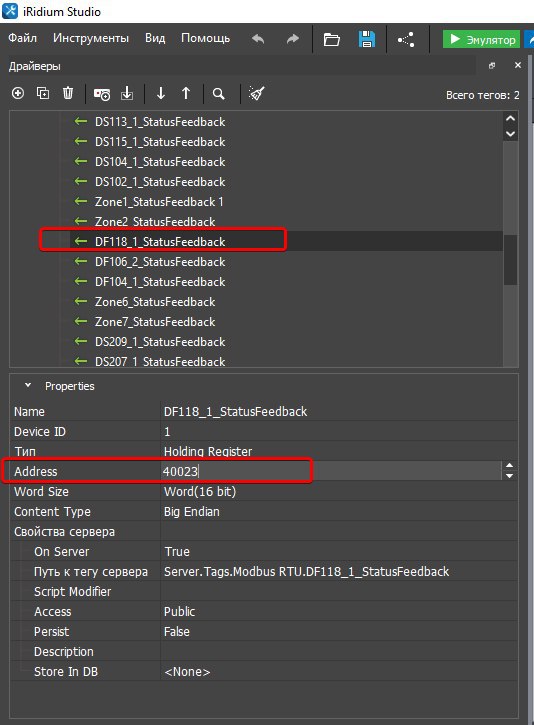Decrease Address with down stepper arrow
The height and width of the screenshot is (725, 534).
coord(509,477)
